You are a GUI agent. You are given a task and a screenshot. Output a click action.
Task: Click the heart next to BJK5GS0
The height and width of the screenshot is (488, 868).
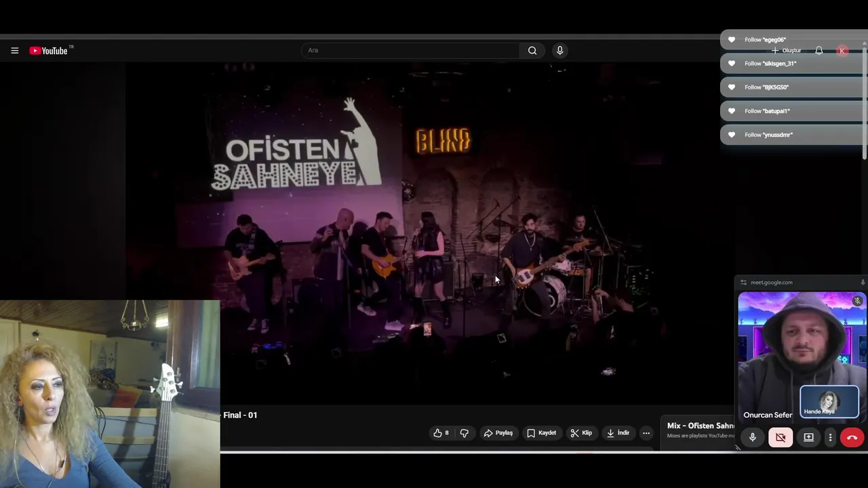tap(731, 87)
